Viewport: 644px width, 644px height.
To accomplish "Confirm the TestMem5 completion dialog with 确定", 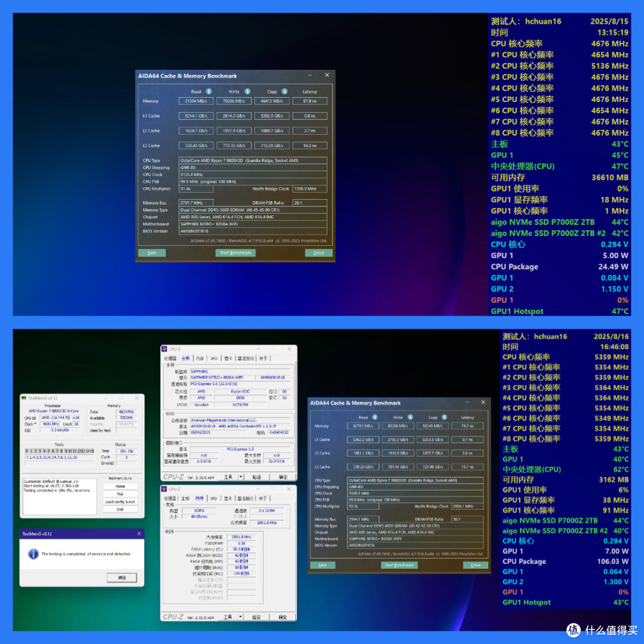I will click(122, 577).
